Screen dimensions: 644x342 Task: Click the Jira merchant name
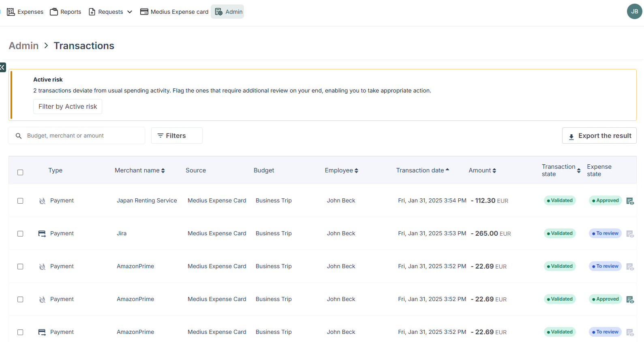[x=122, y=233]
